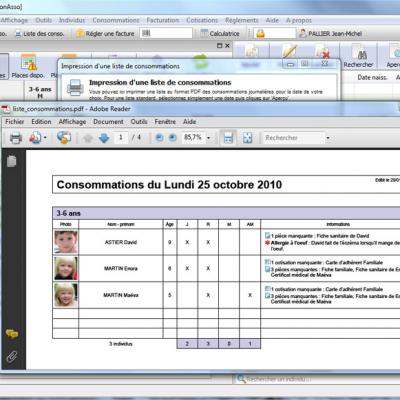Open Cotisations menu in the main window
The width and height of the screenshot is (400, 400).
202,20
